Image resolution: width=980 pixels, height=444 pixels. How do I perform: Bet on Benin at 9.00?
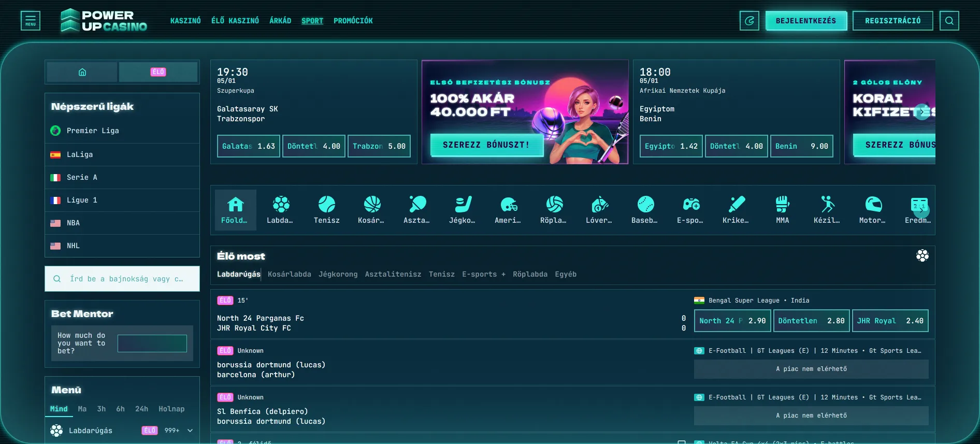point(802,146)
